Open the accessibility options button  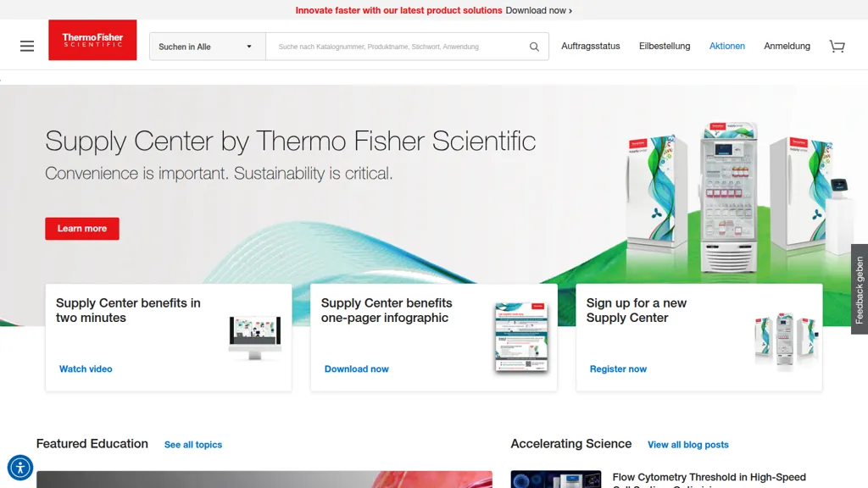[x=20, y=468]
